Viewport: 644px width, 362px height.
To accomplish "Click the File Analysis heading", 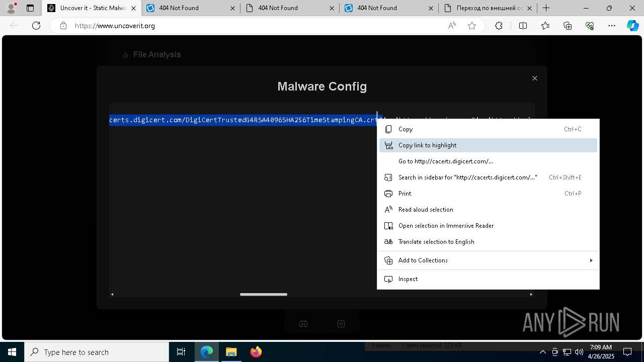I will [x=156, y=54].
